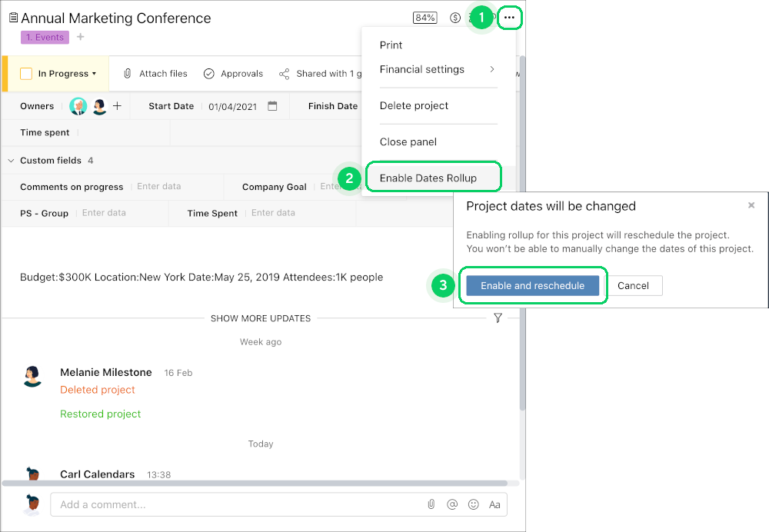Close the Project dates dialog with X
The height and width of the screenshot is (532, 769).
(751, 205)
